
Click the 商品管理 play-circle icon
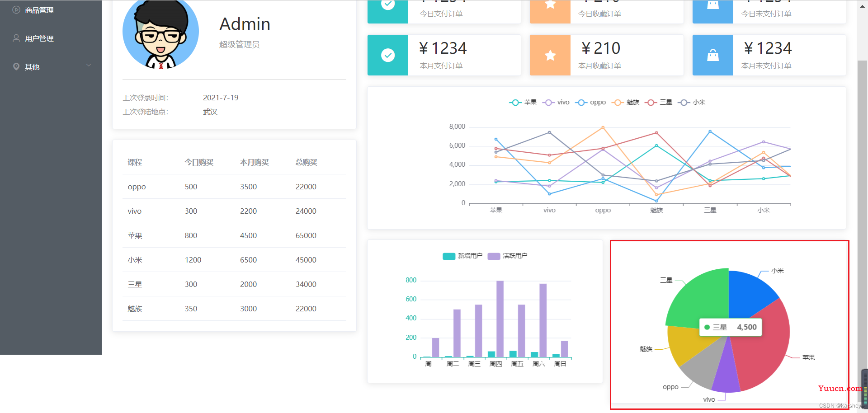click(16, 9)
